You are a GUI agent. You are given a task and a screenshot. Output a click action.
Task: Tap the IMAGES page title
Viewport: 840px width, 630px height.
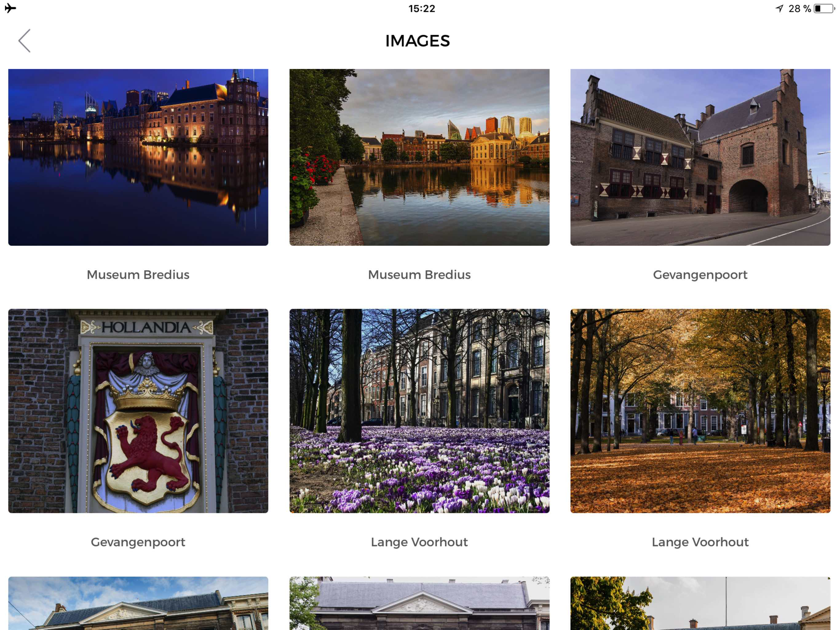[418, 41]
